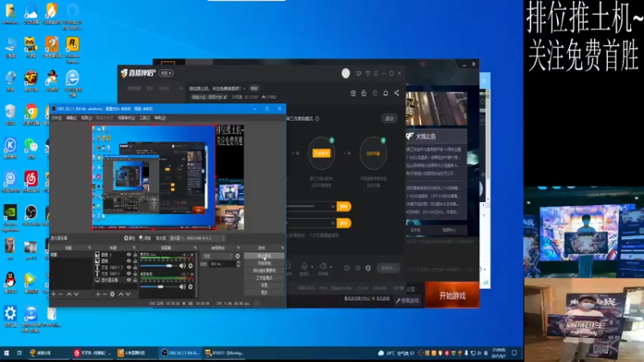This screenshot has height=362, width=644.
Task: Click the OBS preview canvas
Action: click(167, 177)
